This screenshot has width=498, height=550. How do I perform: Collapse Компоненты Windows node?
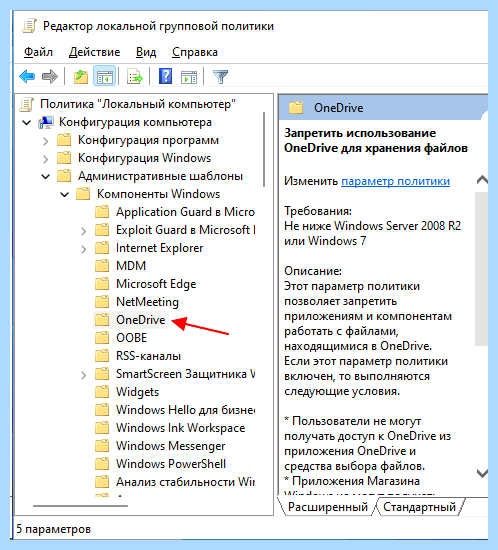[x=65, y=194]
